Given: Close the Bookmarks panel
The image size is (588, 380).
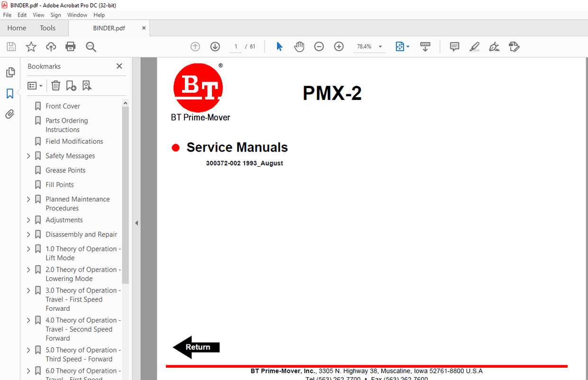Looking at the screenshot, I should pyautogui.click(x=119, y=66).
